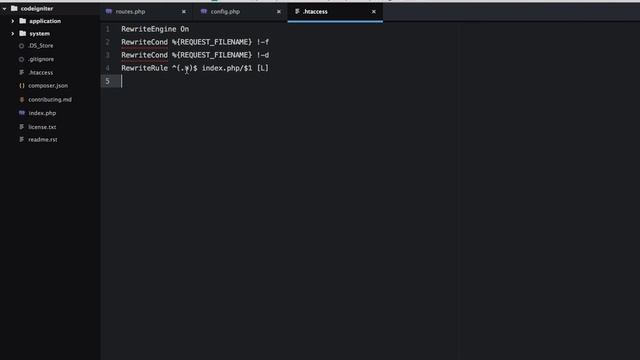Open license.txt in the file tree
The width and height of the screenshot is (640, 360).
(42, 127)
